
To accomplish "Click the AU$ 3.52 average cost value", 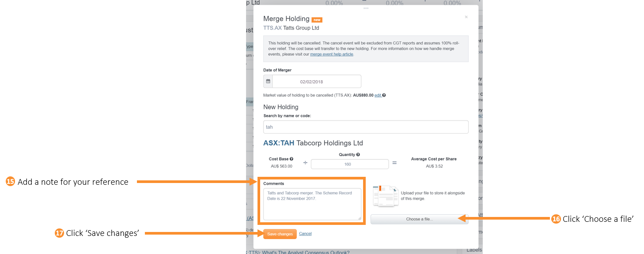I will click(x=434, y=166).
